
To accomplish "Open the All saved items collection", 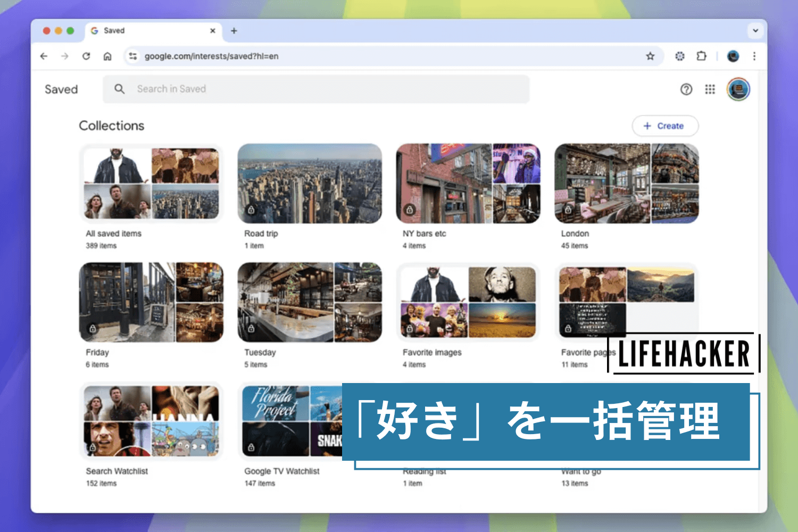I will tap(152, 184).
